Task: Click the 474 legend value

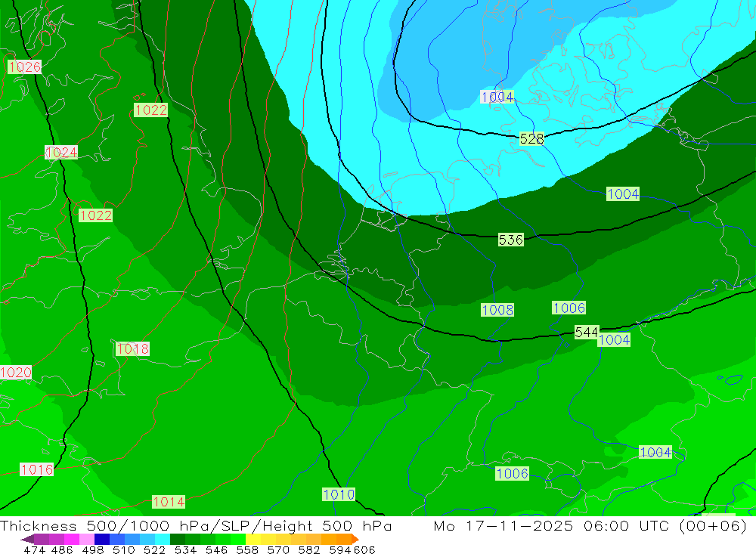Action: pos(34,549)
